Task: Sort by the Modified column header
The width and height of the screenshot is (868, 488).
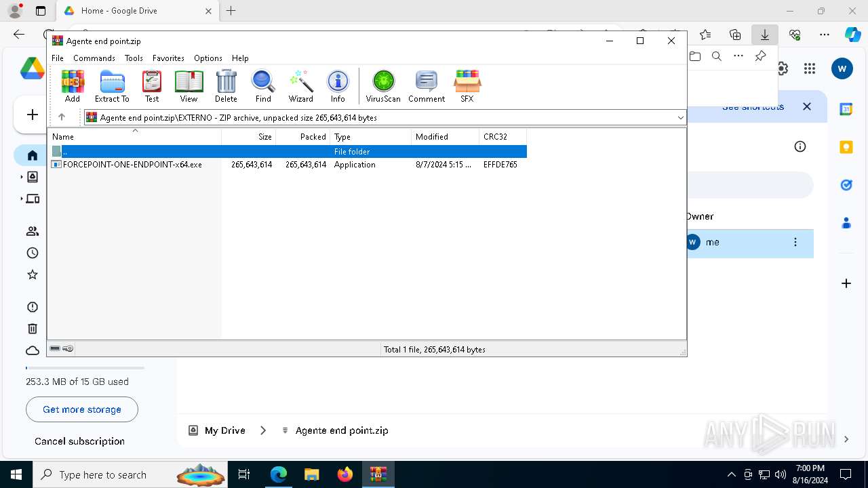Action: click(x=446, y=137)
